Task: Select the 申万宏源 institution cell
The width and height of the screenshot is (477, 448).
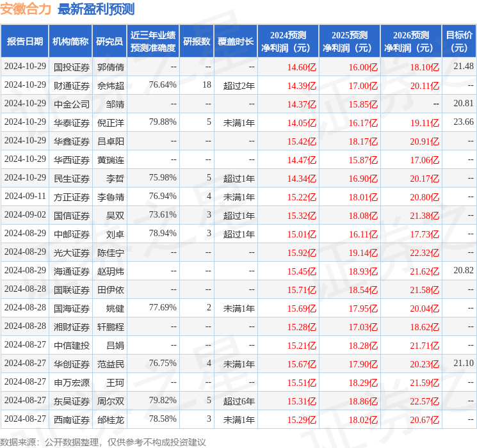Action: [72, 383]
